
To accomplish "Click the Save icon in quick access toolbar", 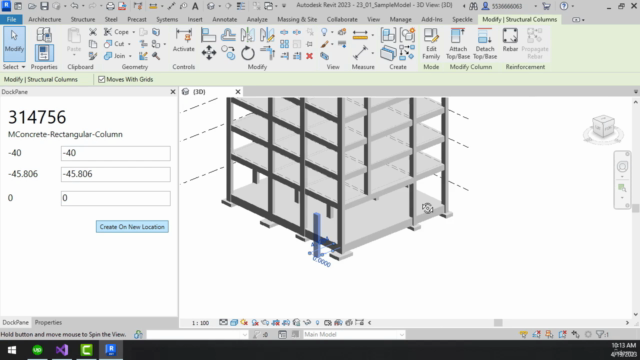I will coord(44,6).
